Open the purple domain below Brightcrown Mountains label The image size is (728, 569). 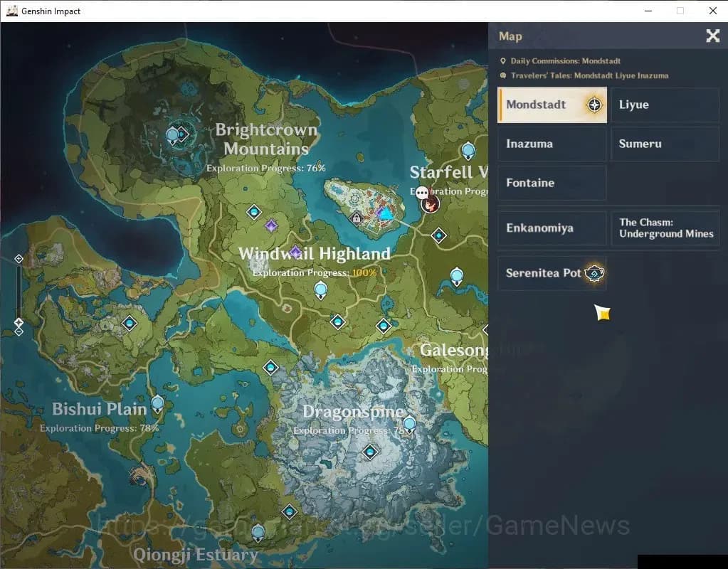(x=271, y=226)
